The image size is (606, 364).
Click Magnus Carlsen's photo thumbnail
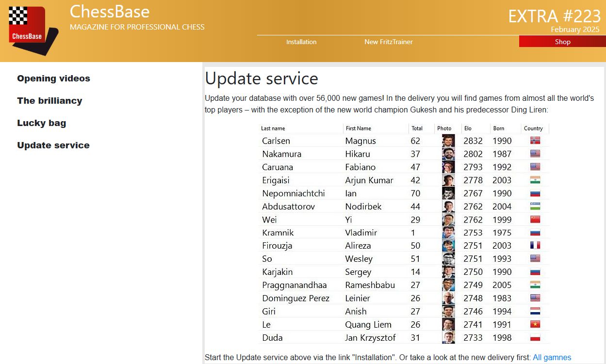tap(448, 141)
